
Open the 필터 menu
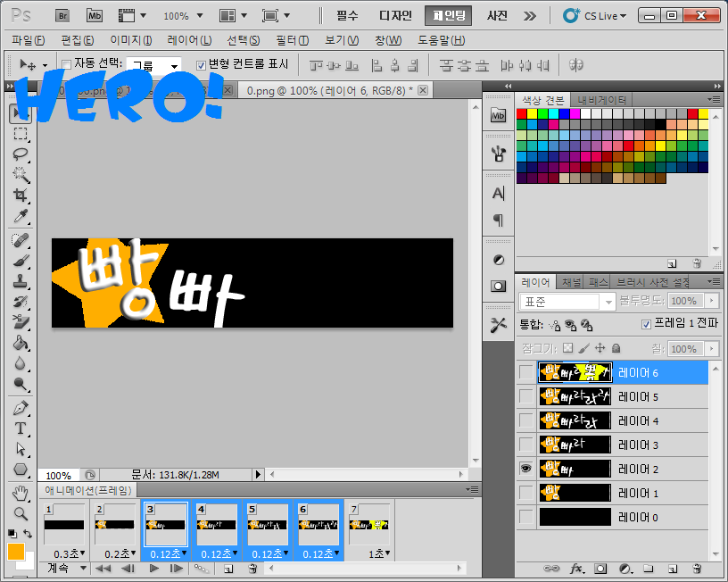(292, 40)
